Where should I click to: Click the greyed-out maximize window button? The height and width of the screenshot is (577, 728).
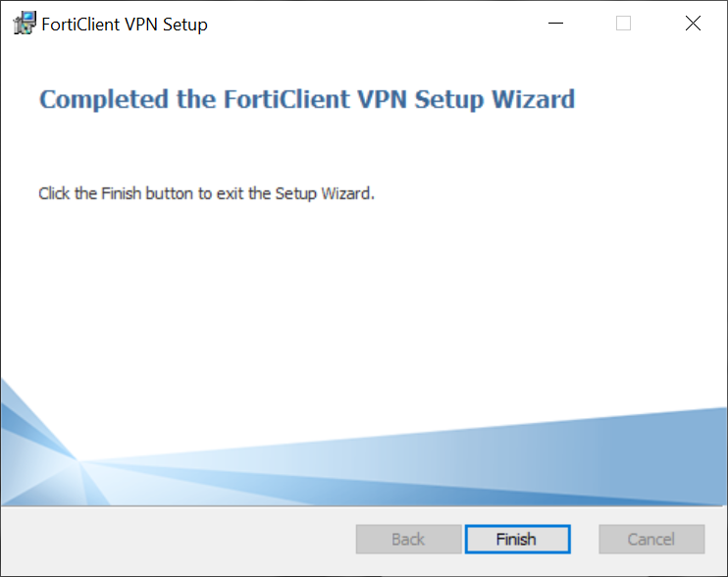(623, 25)
